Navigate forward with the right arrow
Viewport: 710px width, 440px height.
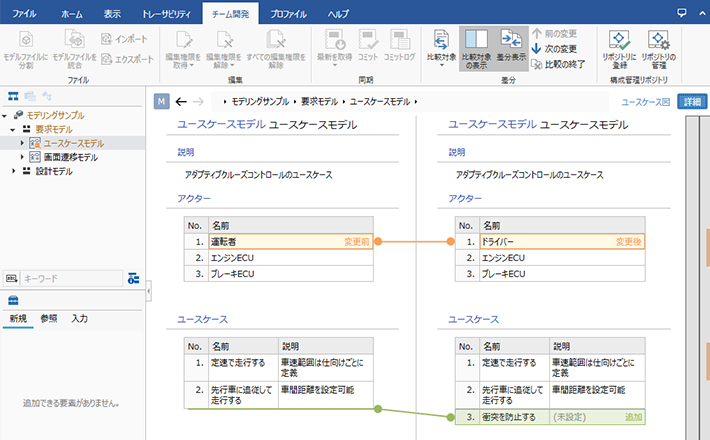[198, 101]
